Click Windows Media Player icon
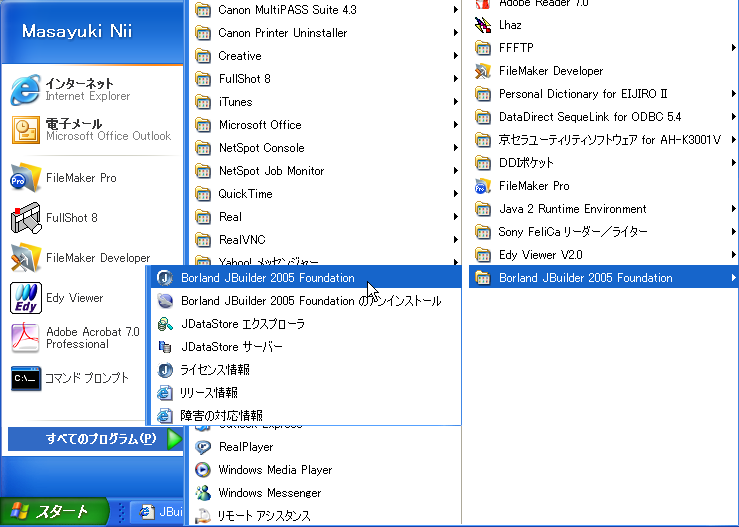739x527 pixels. point(203,470)
